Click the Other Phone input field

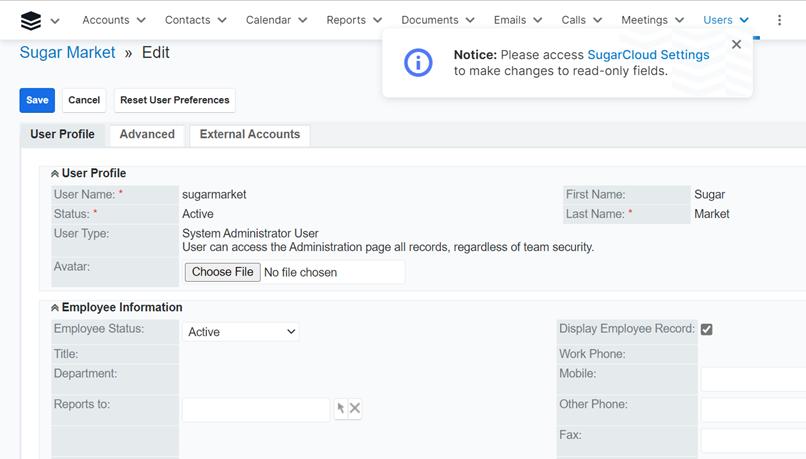(x=753, y=410)
